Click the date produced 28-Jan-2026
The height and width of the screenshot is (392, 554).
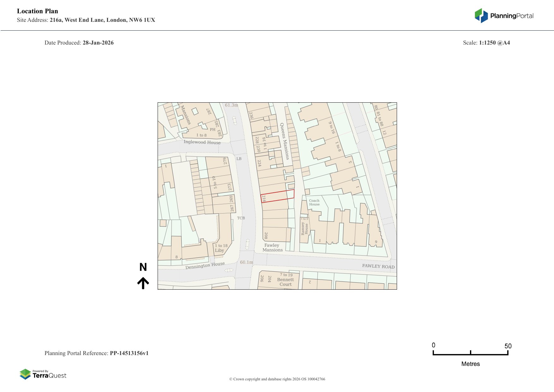pyautogui.click(x=98, y=43)
